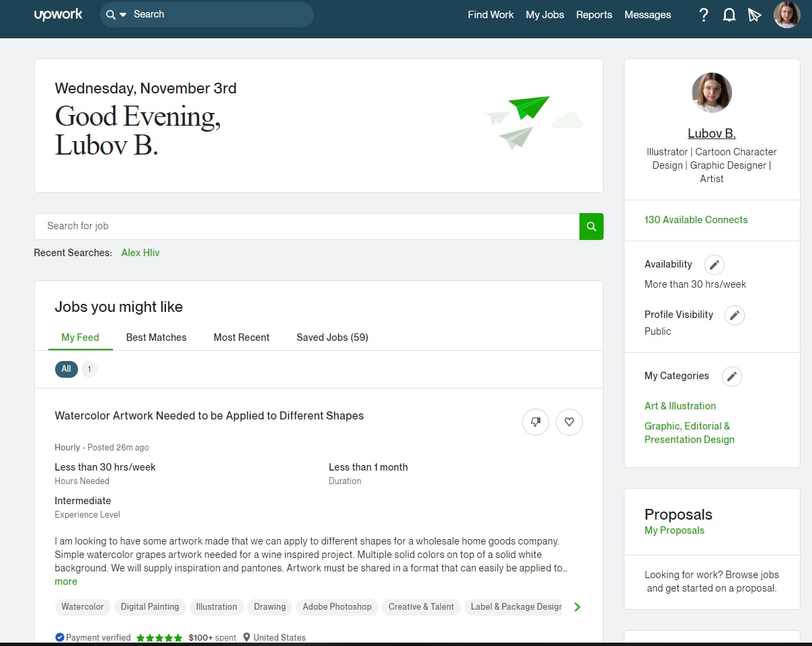Open Lubov B. profile link
812x646 pixels.
(x=712, y=133)
